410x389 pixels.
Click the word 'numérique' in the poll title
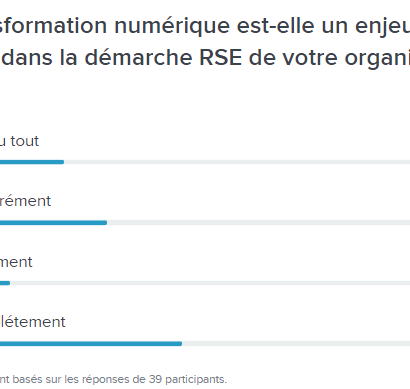point(172,27)
